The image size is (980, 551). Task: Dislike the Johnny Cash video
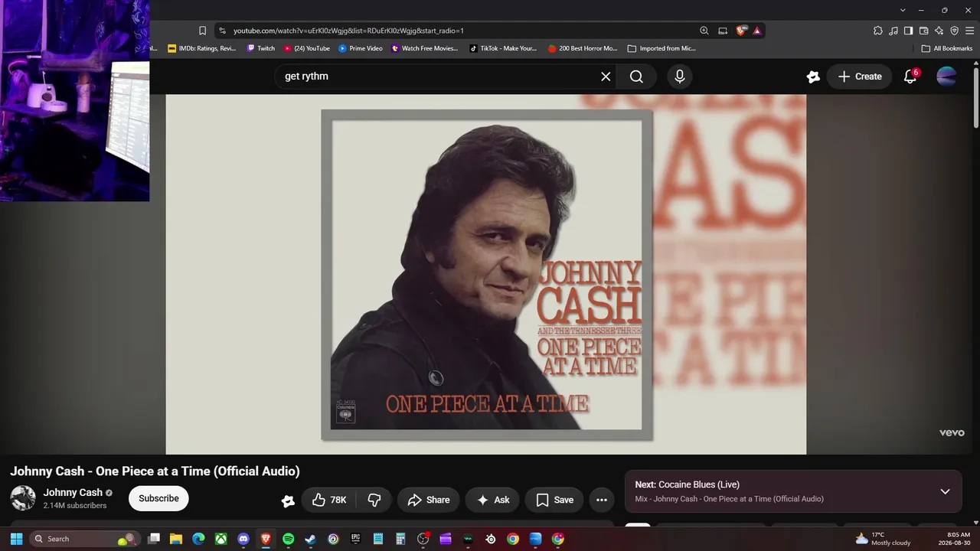[374, 500]
